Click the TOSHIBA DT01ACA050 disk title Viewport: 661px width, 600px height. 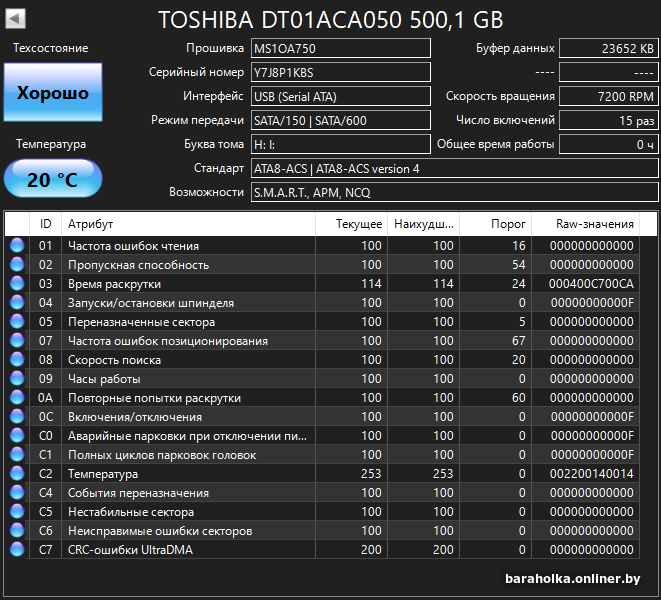(331, 20)
